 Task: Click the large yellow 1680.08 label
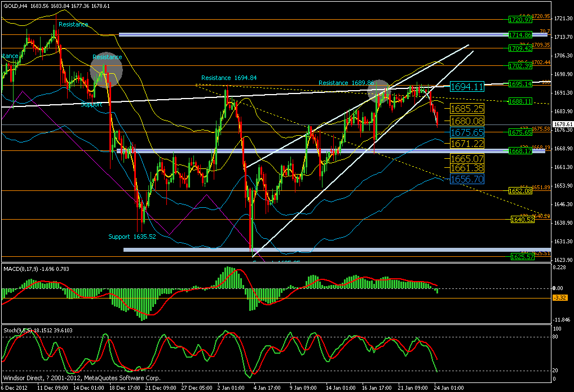tap(467, 121)
